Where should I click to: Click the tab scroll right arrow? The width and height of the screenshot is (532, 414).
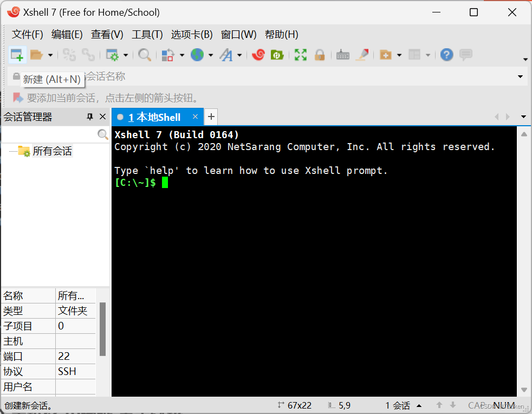point(508,117)
